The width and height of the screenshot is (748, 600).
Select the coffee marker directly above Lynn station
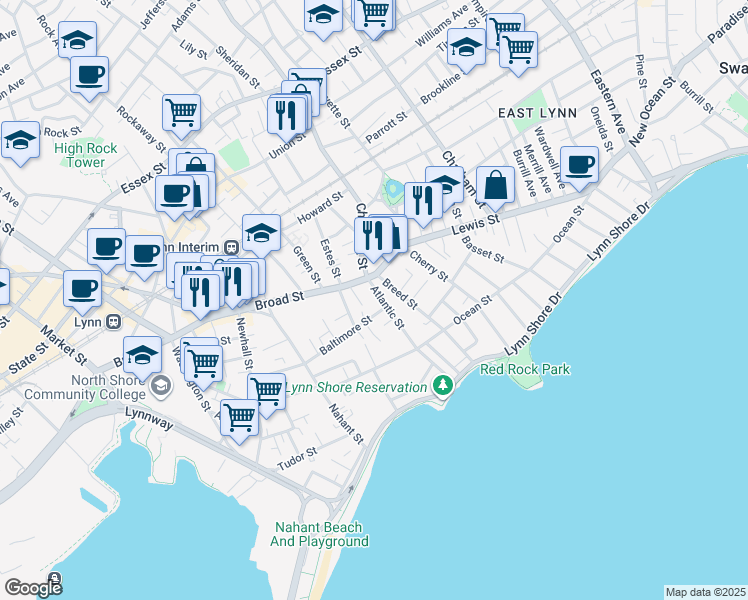(82, 289)
